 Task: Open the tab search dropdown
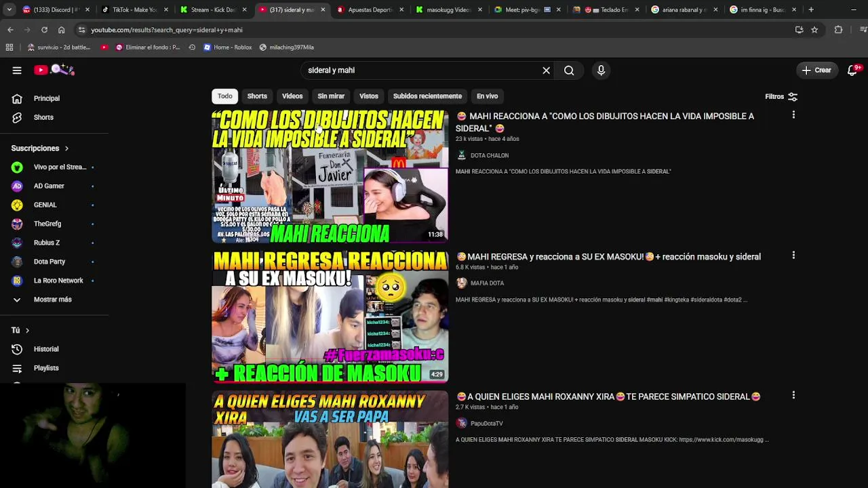point(9,9)
